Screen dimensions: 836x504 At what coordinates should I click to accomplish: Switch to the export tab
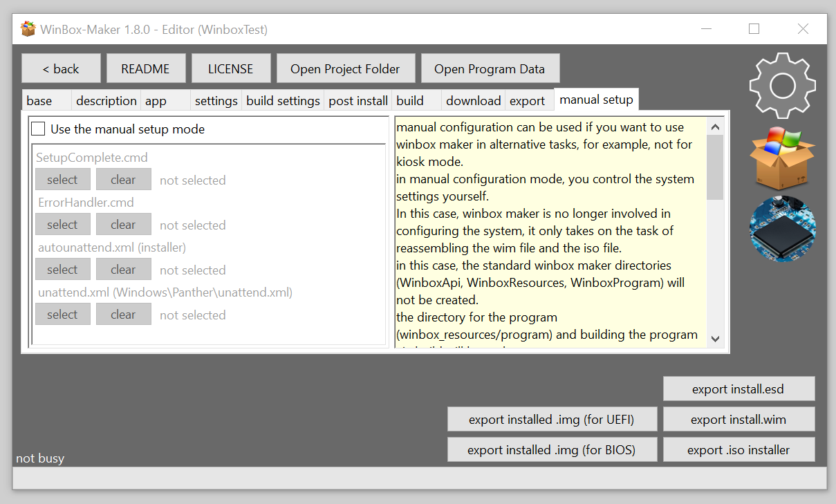(x=530, y=100)
